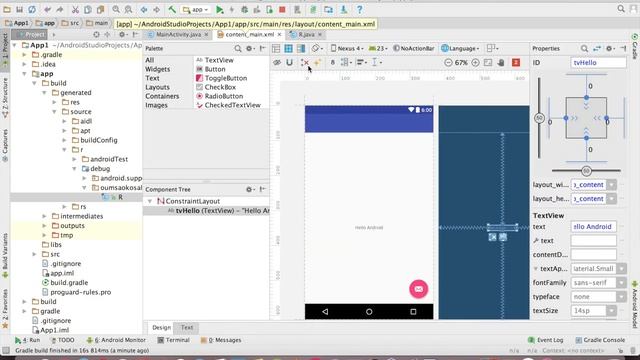
Task: Open the app run configuration dropdown
Action: pos(196,9)
